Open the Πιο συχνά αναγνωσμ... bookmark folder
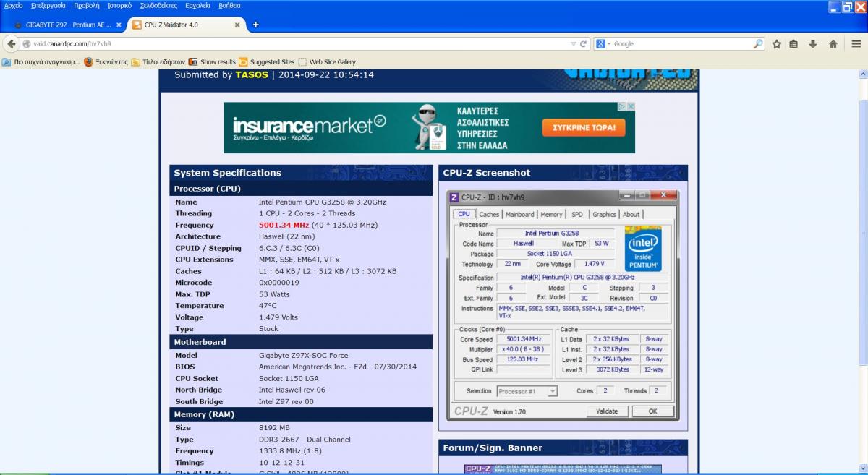The height and width of the screenshot is (475, 868). 41,62
